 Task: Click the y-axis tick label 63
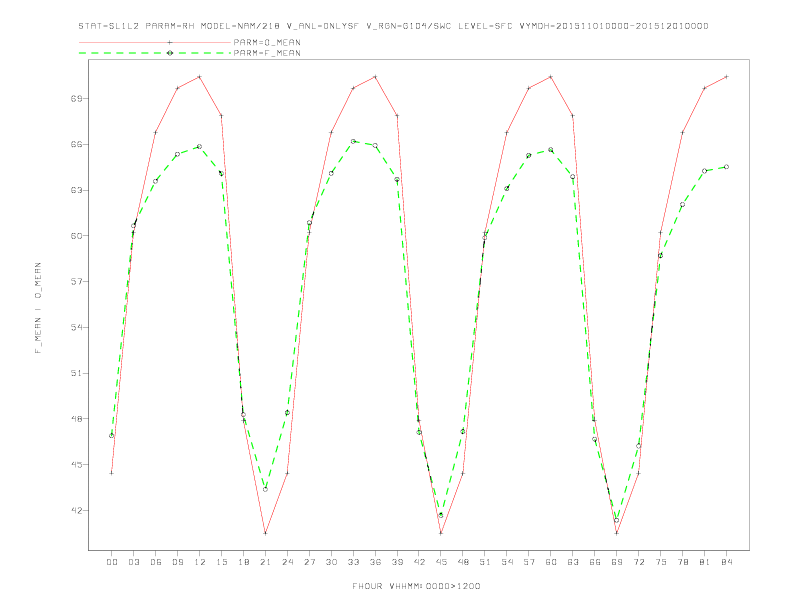click(x=76, y=190)
